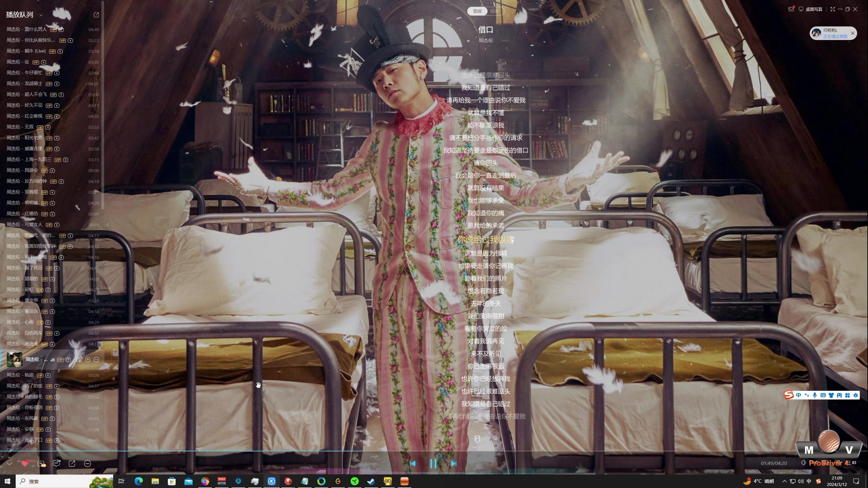The image size is (868, 488).
Task: Go back to previous track
Action: [x=413, y=464]
